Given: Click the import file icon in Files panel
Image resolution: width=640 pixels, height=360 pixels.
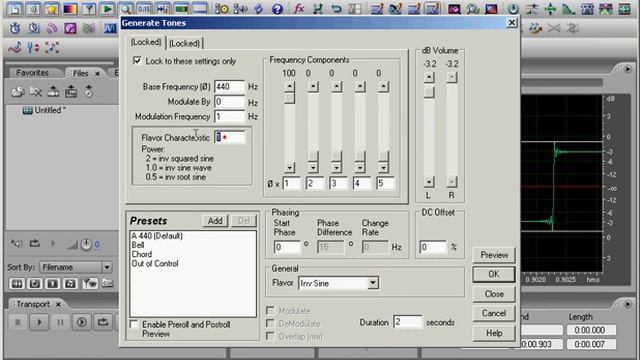Looking at the screenshot, I should (17, 92).
